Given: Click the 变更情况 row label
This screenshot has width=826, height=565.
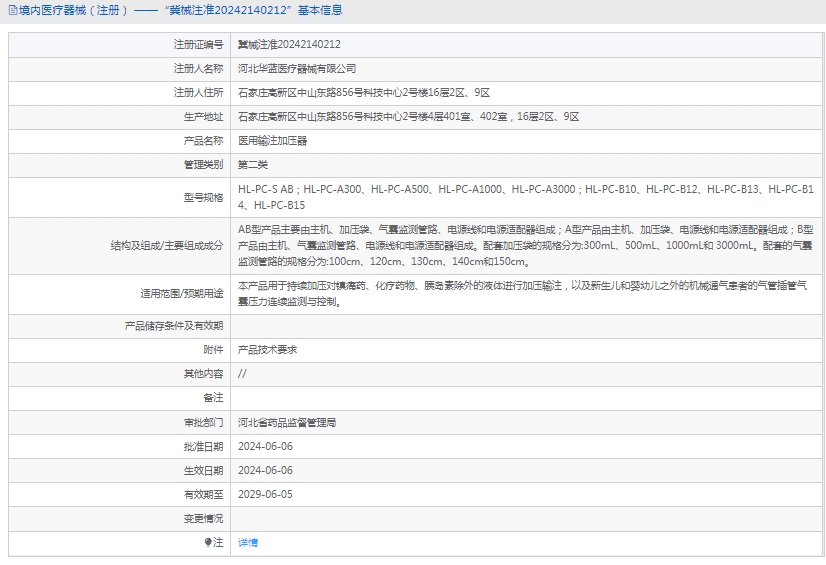Looking at the screenshot, I should [203, 518].
